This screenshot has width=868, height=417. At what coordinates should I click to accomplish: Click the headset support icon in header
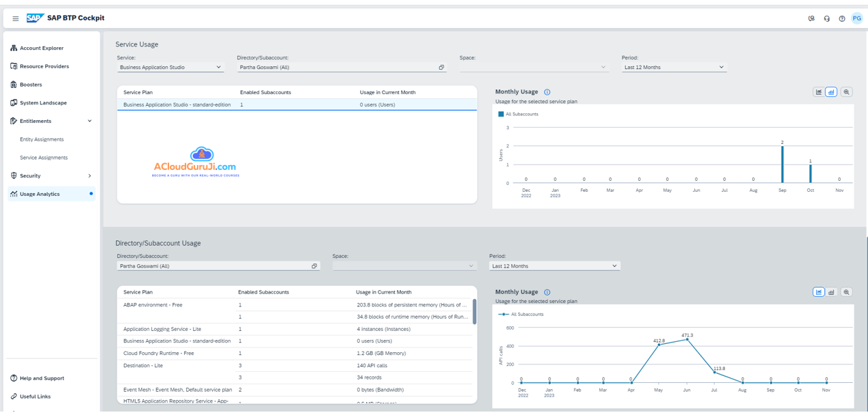(826, 18)
